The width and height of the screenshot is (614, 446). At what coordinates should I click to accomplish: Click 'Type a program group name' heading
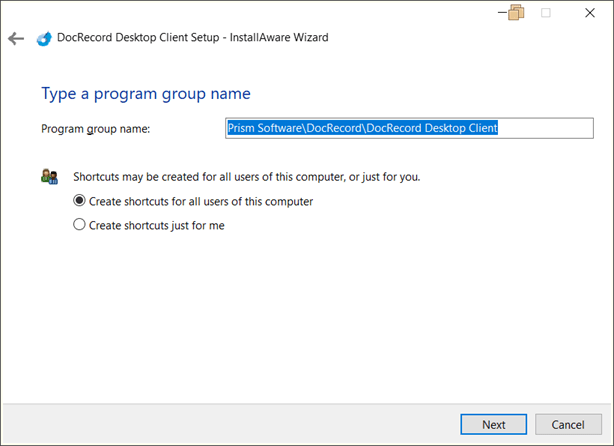tap(146, 94)
